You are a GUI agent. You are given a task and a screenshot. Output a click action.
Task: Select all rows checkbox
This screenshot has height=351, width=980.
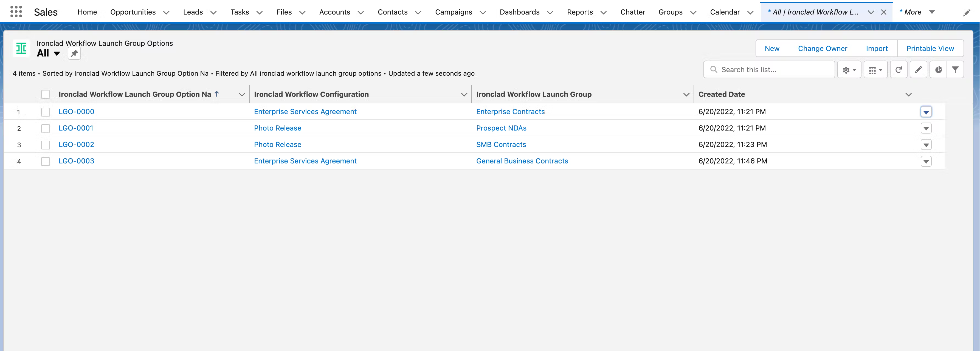click(46, 94)
